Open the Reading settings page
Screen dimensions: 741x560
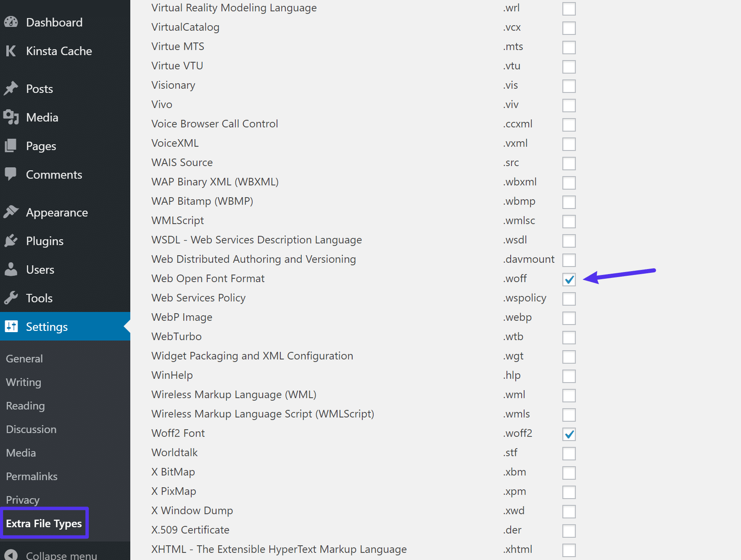tap(25, 405)
